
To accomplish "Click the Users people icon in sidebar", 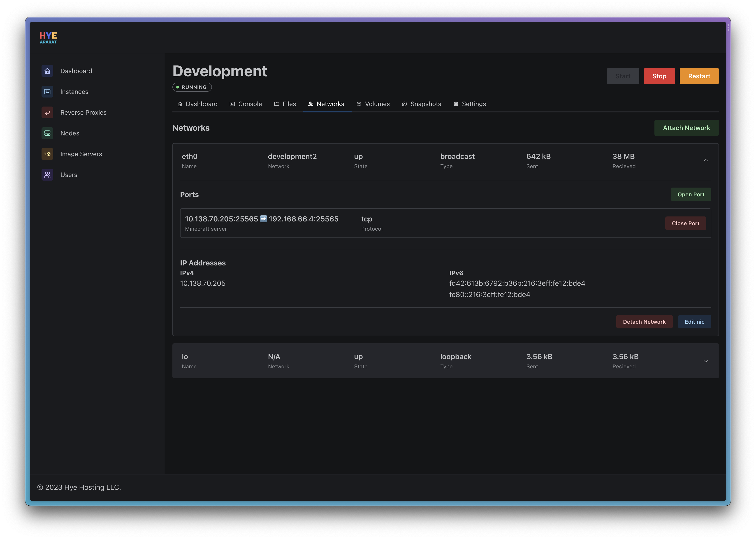I will tap(47, 174).
